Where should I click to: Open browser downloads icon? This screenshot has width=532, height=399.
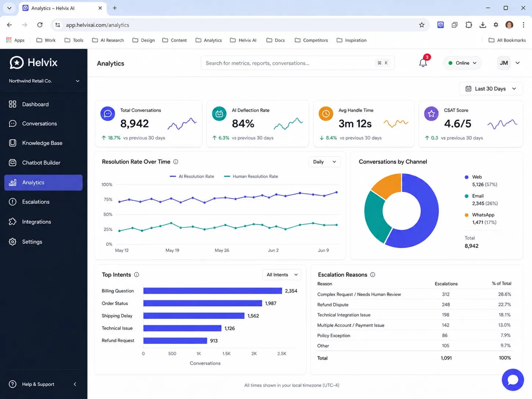pyautogui.click(x=482, y=25)
